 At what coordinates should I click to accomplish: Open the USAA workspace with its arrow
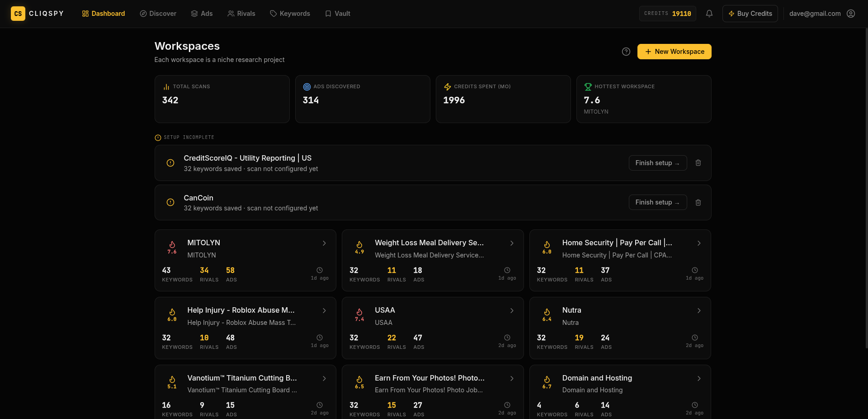pos(511,311)
